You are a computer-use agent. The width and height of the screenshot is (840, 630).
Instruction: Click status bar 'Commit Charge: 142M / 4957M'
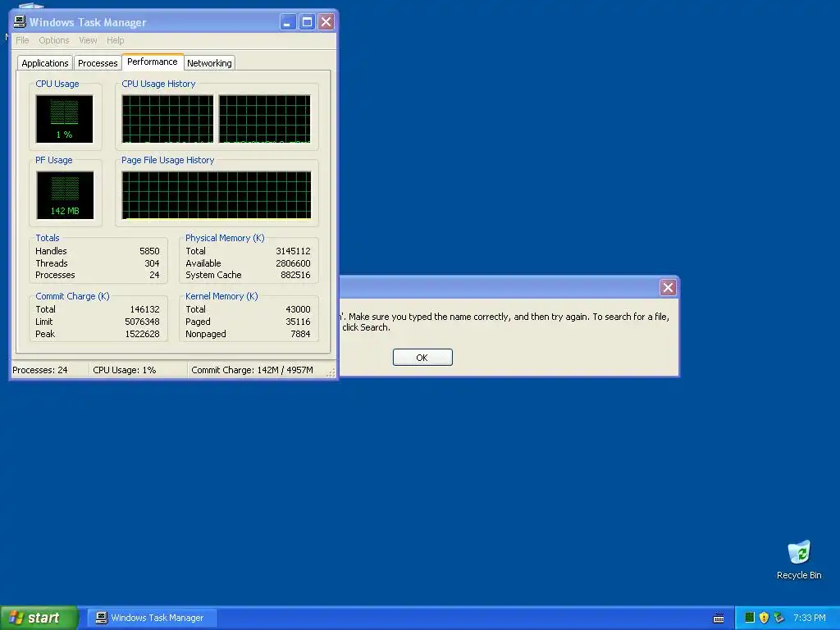(253, 370)
